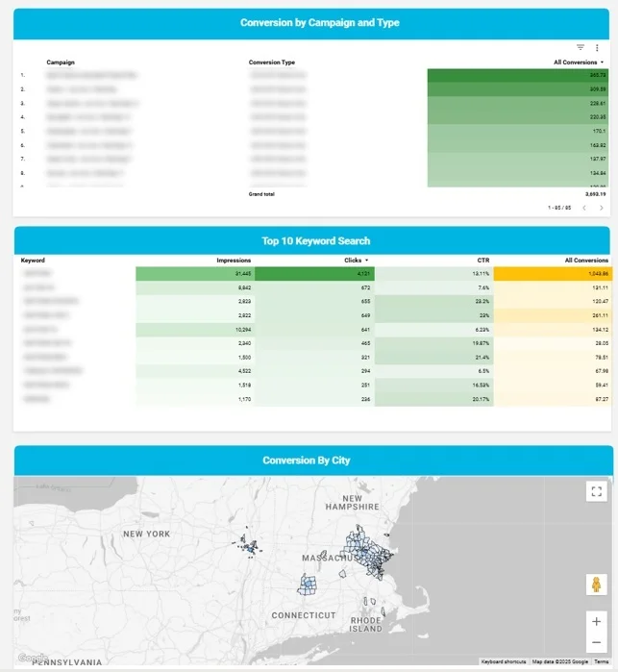The height and width of the screenshot is (672, 618).
Task: Open the three-dot more options menu
Action: point(597,47)
